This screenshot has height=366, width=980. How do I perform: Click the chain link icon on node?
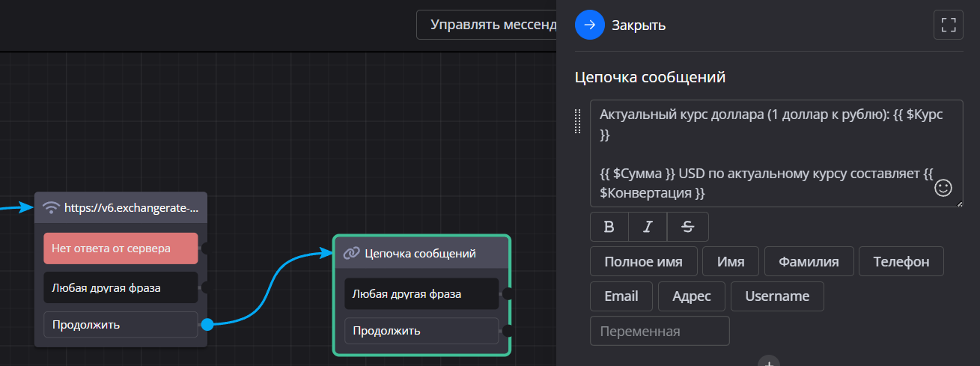[x=351, y=254]
